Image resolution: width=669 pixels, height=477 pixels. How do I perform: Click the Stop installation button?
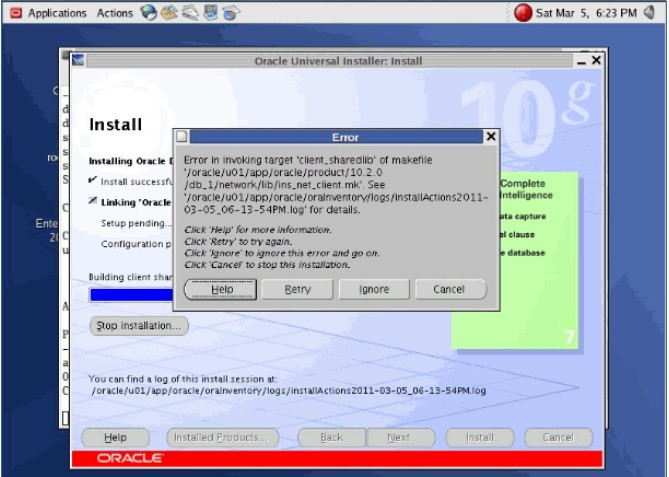(x=139, y=326)
